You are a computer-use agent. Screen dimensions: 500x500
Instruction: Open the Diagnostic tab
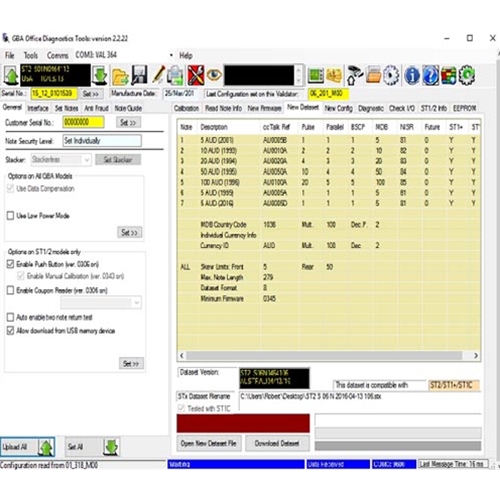pos(371,108)
